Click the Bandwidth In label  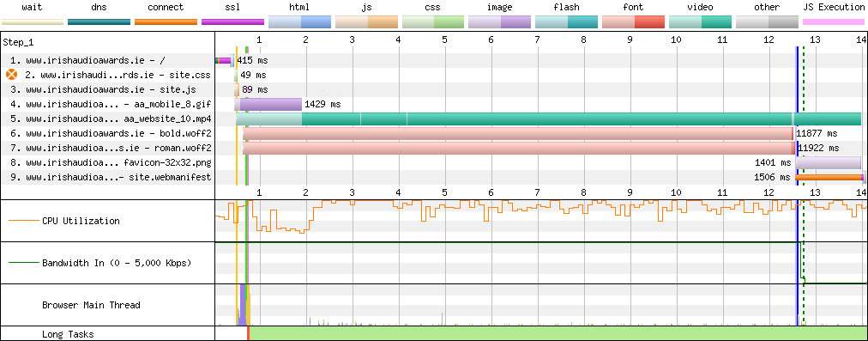(117, 263)
